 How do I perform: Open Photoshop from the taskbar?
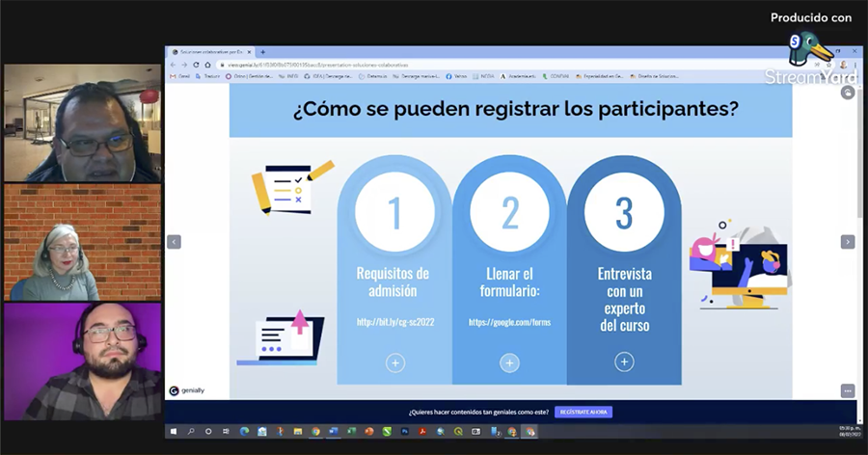click(x=405, y=431)
